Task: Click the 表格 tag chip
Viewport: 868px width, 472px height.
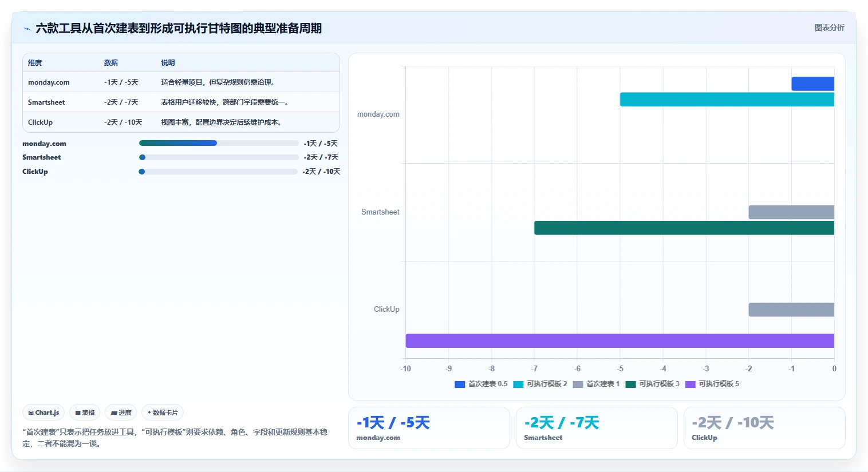Action: tap(85, 412)
